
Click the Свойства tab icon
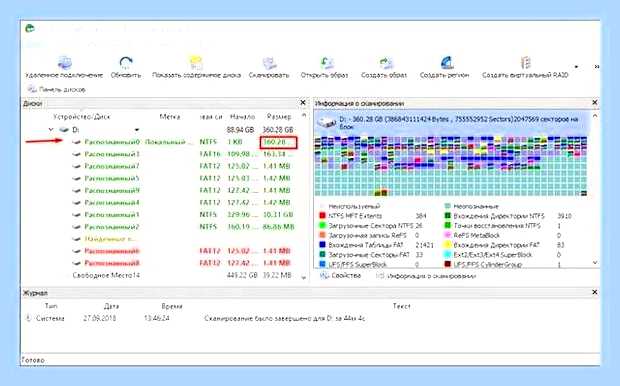coord(324,276)
